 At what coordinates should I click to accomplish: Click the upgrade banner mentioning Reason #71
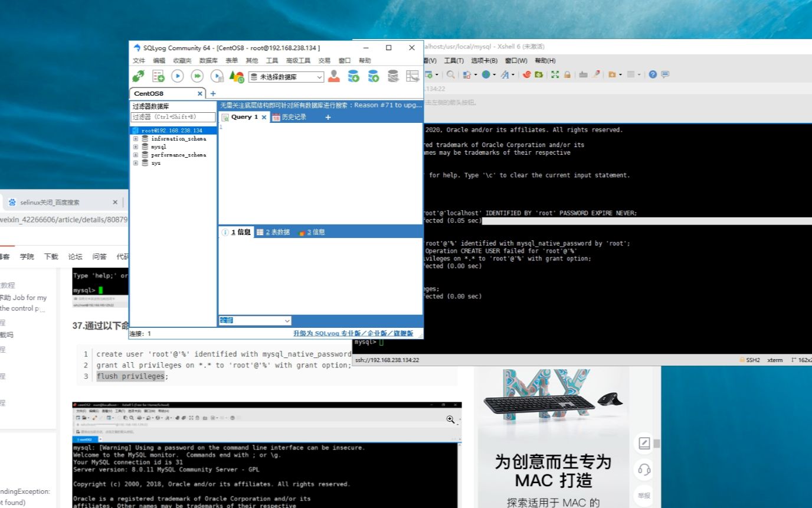321,105
